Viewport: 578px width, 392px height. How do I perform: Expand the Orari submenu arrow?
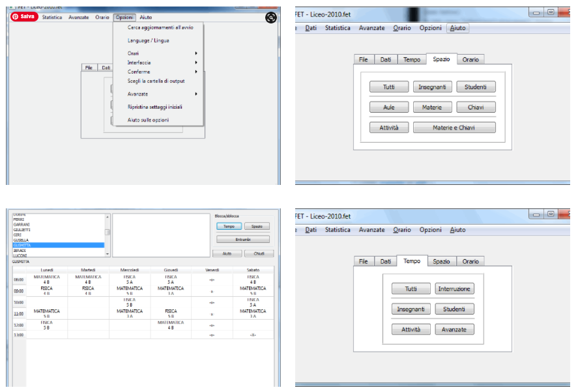(x=196, y=53)
